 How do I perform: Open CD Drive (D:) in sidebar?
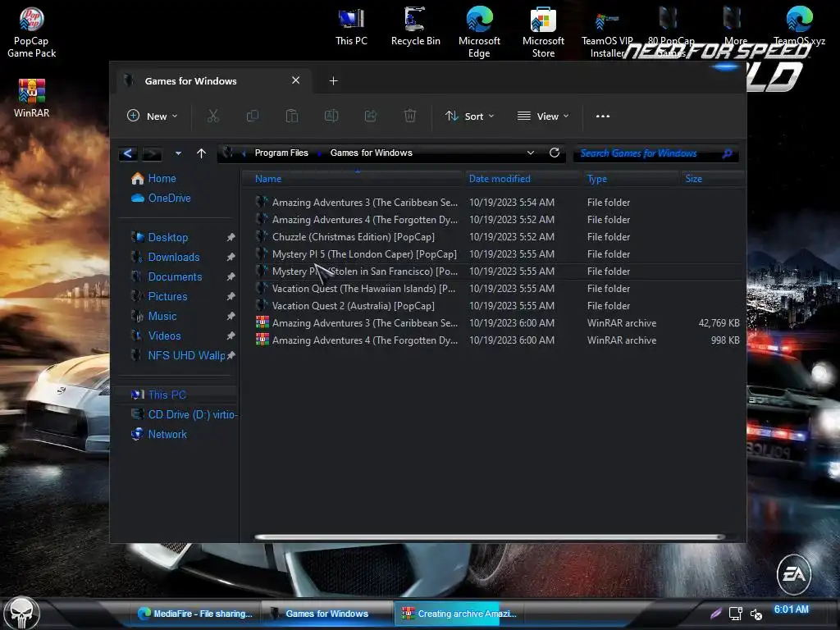(x=184, y=414)
